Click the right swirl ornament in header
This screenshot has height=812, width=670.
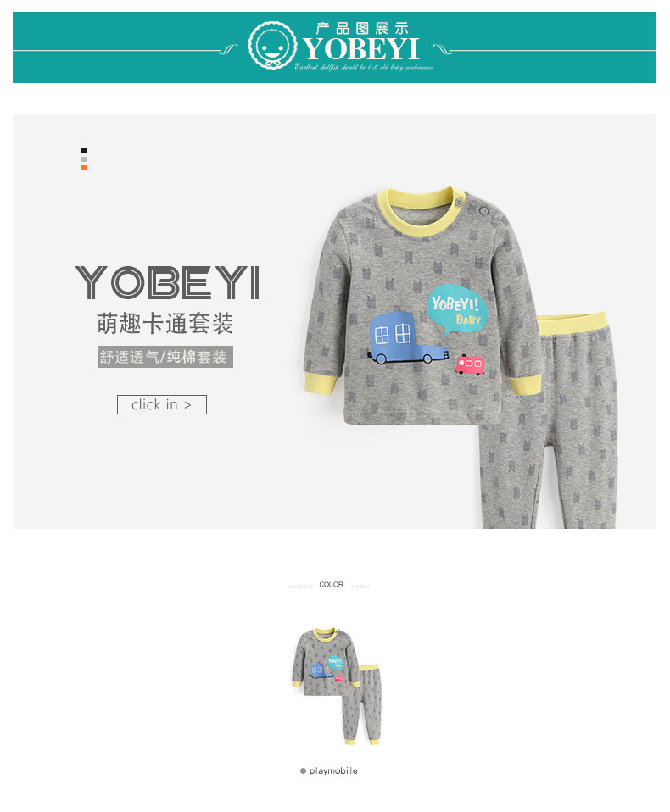(442, 50)
